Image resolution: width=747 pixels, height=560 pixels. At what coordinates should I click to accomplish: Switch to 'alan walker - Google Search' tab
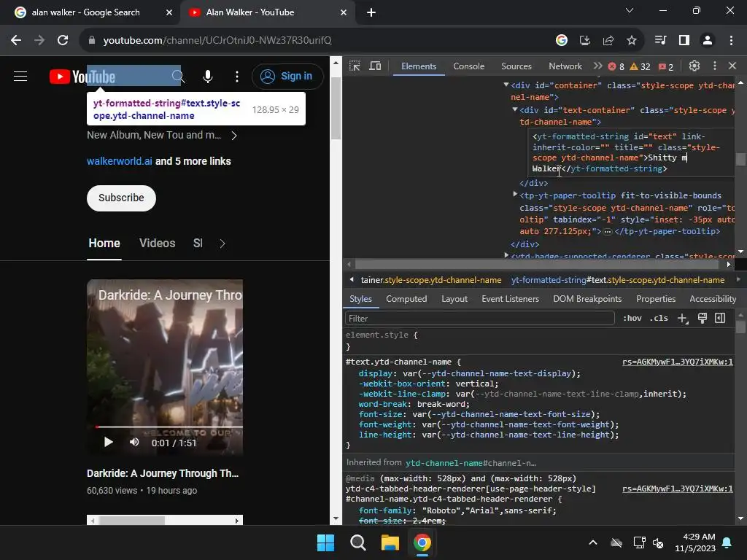[94, 12]
